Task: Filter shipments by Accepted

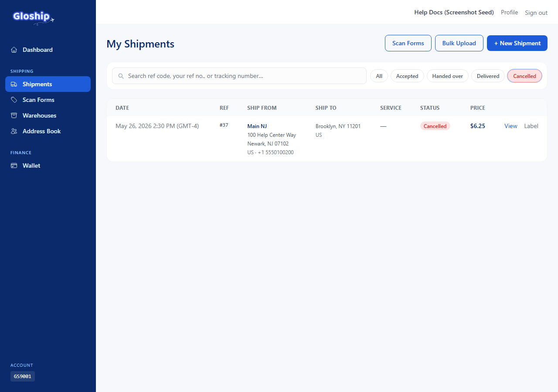Action: [x=407, y=76]
